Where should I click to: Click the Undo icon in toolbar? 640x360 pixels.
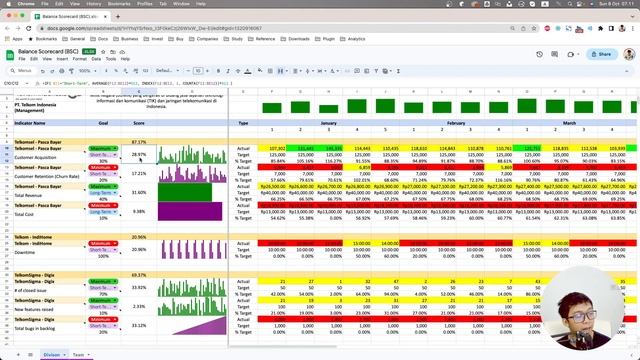[42, 71]
